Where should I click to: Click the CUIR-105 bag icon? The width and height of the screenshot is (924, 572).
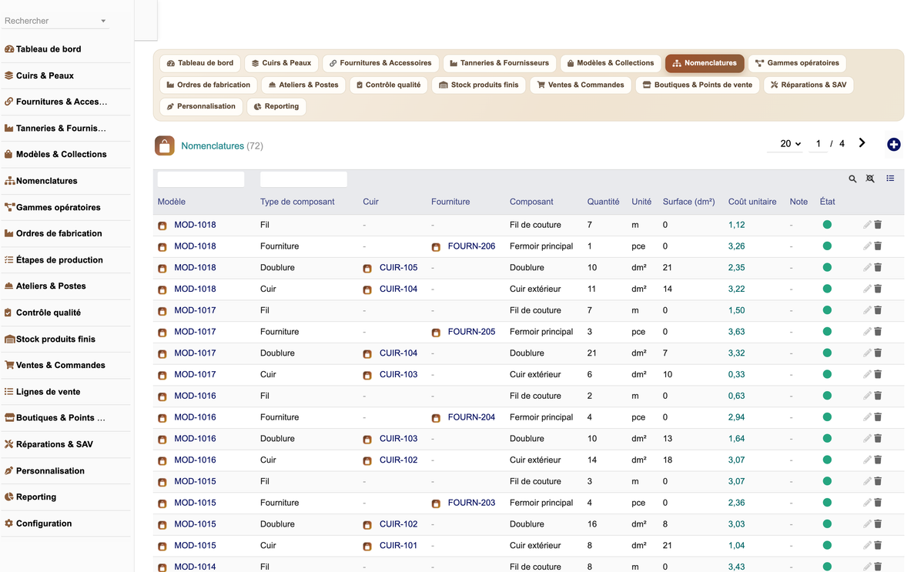tap(367, 269)
